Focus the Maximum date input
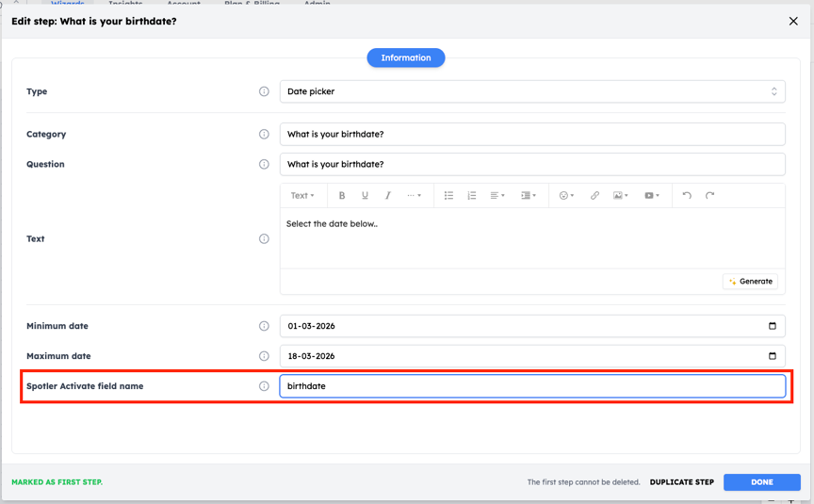Image resolution: width=814 pixels, height=504 pixels. (532, 356)
